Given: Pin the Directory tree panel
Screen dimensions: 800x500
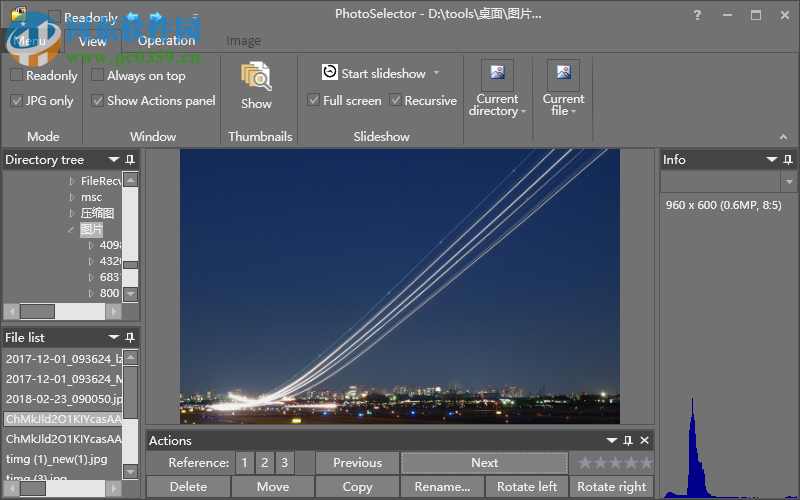Looking at the screenshot, I should point(130,160).
